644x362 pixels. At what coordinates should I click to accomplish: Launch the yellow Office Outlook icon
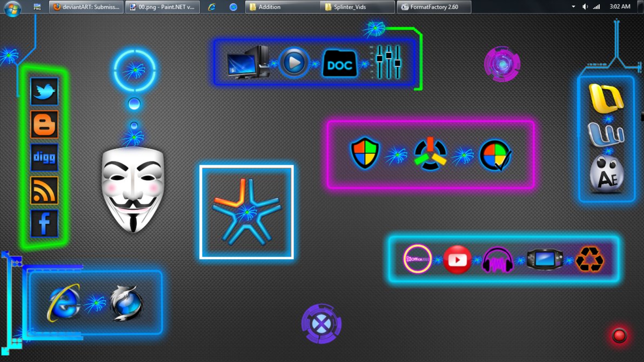coord(606,98)
